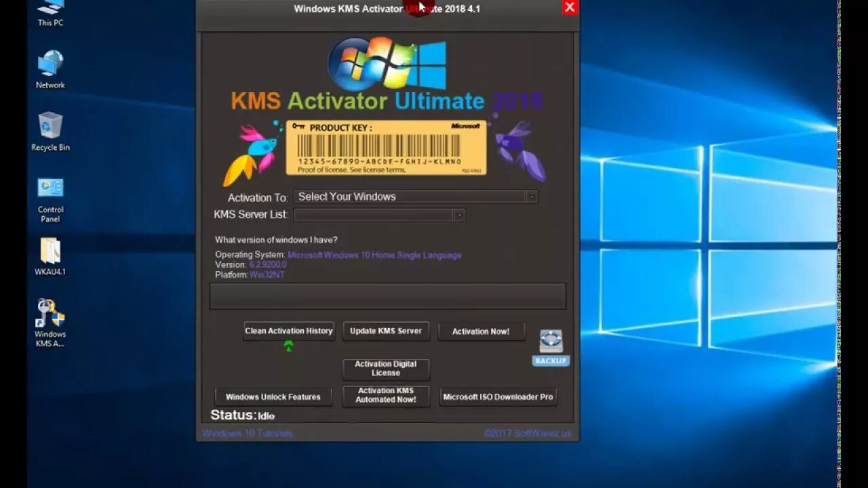The image size is (868, 488).
Task: Click the 'What version of windows I have?' text
Action: pos(276,240)
